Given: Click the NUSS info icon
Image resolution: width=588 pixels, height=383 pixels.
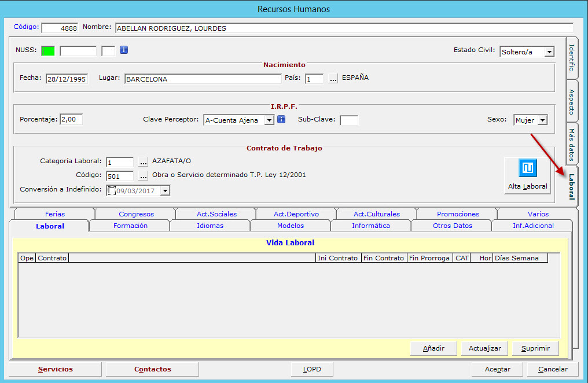Looking at the screenshot, I should pyautogui.click(x=124, y=50).
